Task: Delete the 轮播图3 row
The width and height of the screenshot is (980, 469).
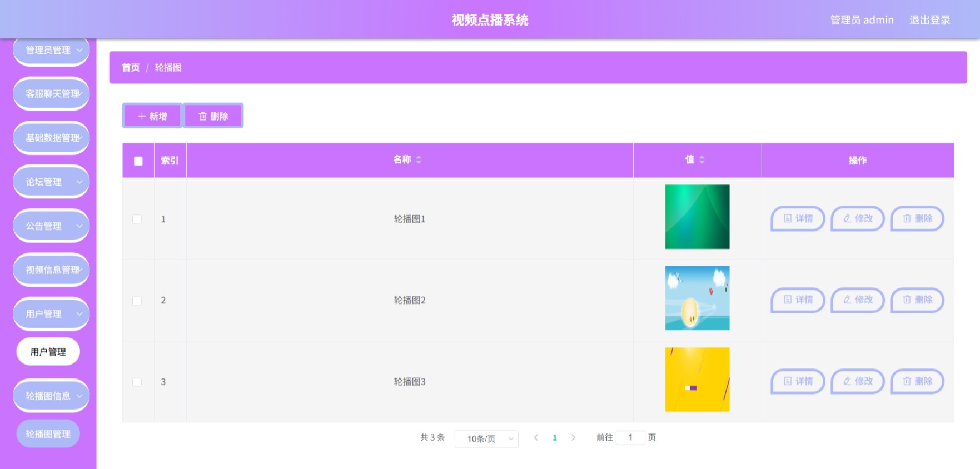Action: tap(917, 381)
